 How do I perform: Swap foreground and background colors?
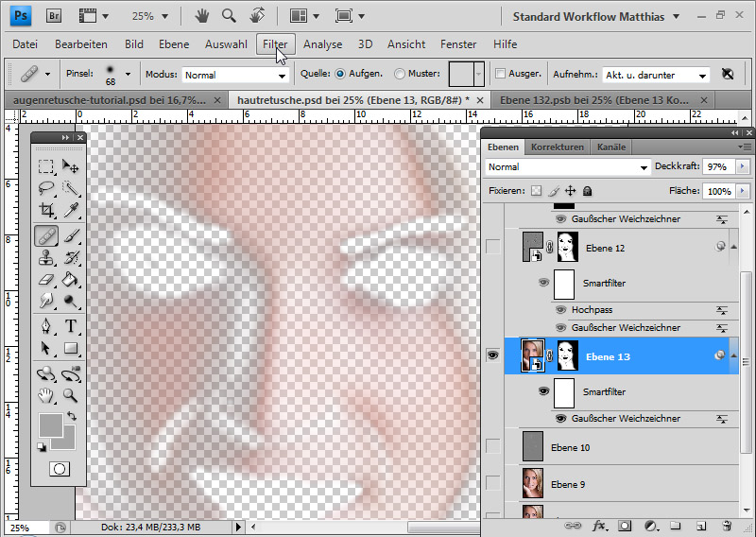pos(72,416)
